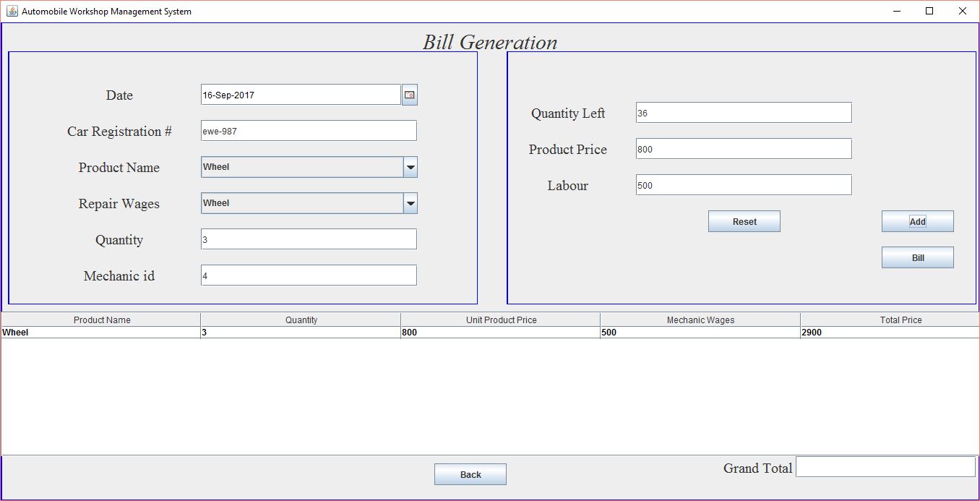Click the Product Name dropdown arrow

coord(410,167)
